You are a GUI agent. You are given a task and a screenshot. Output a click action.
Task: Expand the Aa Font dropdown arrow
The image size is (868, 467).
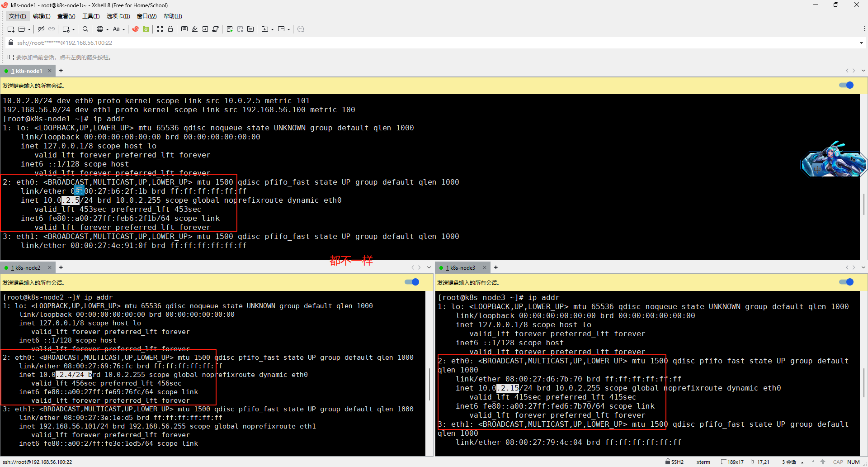124,29
